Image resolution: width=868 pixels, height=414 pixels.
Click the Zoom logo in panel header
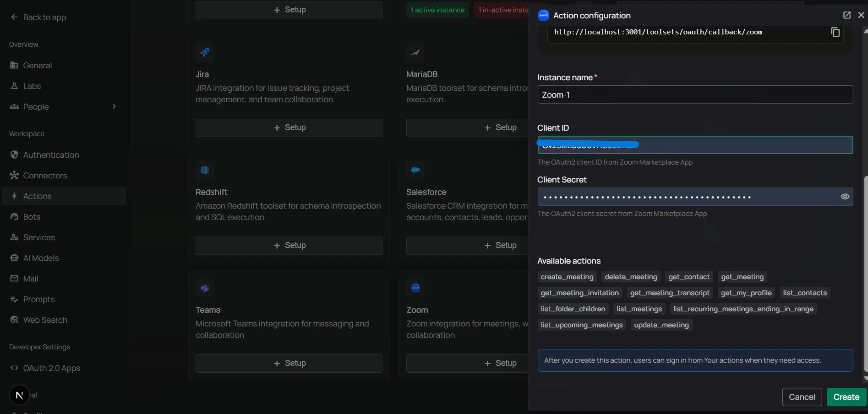[543, 15]
